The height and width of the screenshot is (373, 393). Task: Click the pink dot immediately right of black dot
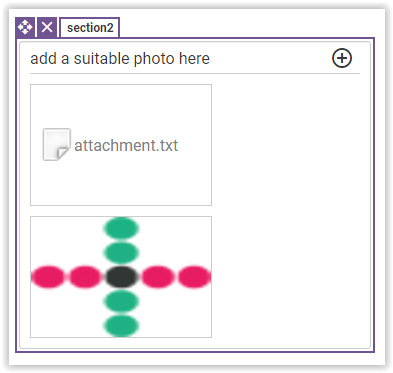(x=158, y=277)
